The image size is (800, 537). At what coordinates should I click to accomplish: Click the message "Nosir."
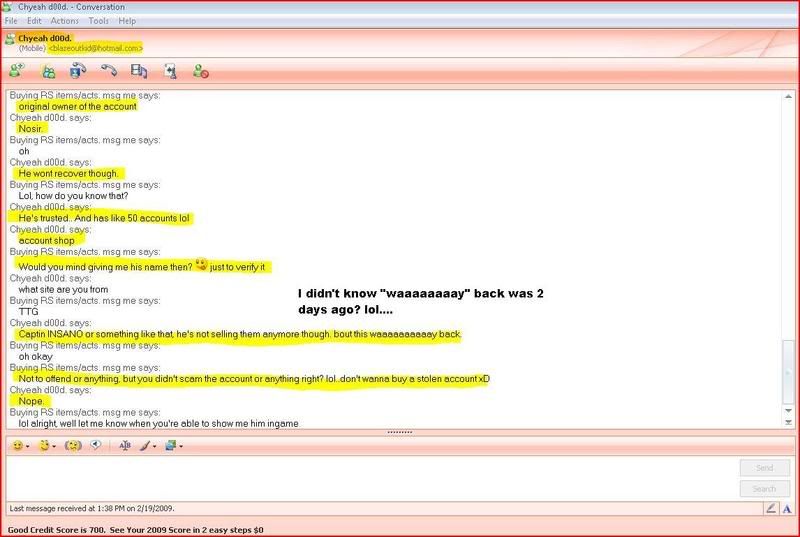[31, 129]
